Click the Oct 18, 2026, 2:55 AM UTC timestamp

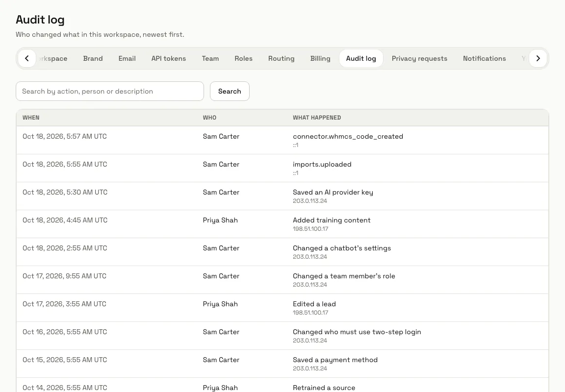pyautogui.click(x=65, y=248)
